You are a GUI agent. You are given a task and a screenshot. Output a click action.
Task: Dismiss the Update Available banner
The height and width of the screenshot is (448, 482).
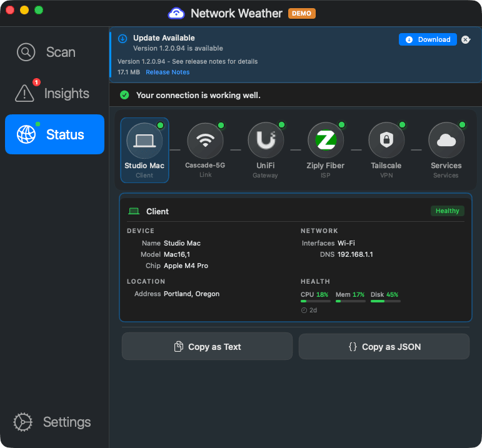coord(466,39)
